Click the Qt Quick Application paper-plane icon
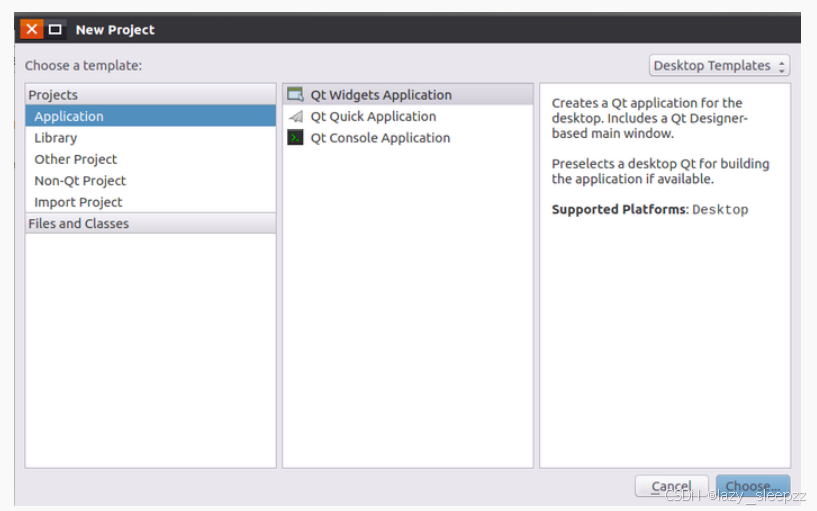Screen dimensions: 817x511 click(296, 117)
